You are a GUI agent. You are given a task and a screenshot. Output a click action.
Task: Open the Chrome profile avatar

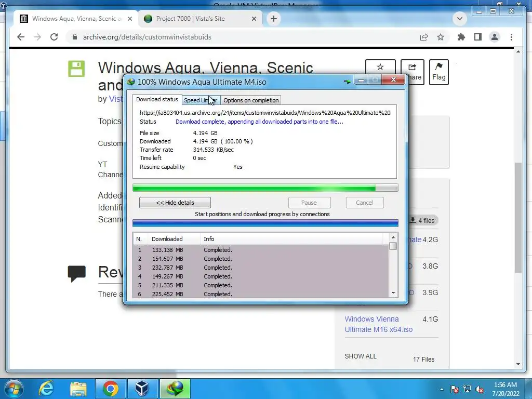tap(495, 37)
